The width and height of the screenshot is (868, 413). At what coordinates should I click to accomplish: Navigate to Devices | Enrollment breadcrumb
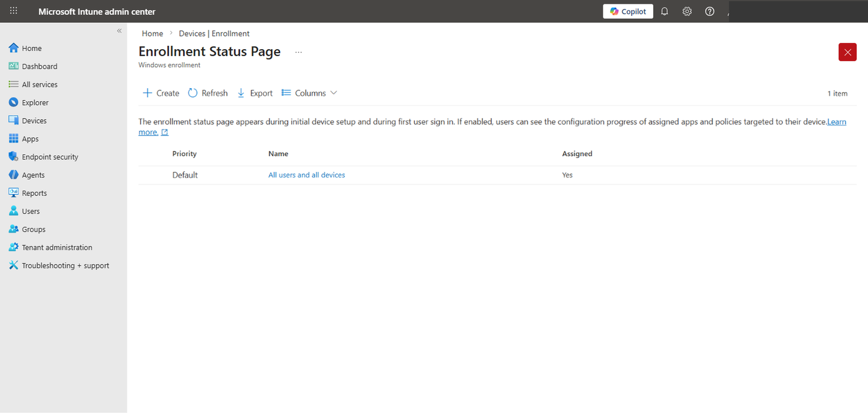[214, 33]
